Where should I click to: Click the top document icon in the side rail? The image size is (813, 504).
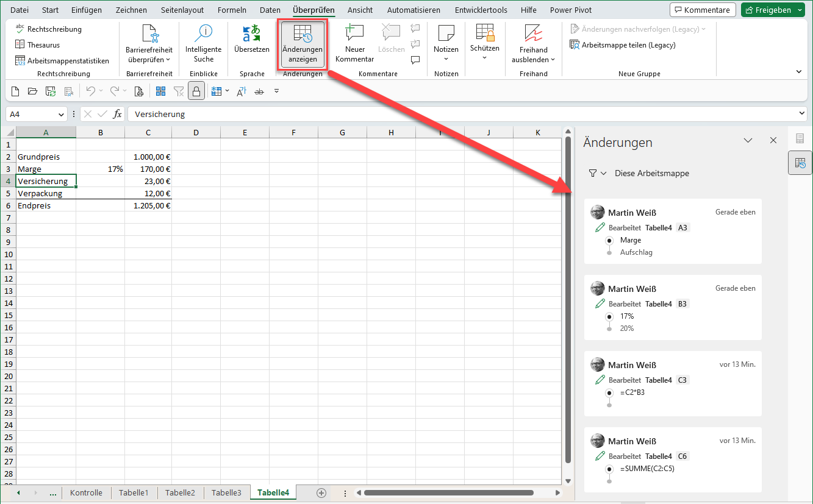800,138
